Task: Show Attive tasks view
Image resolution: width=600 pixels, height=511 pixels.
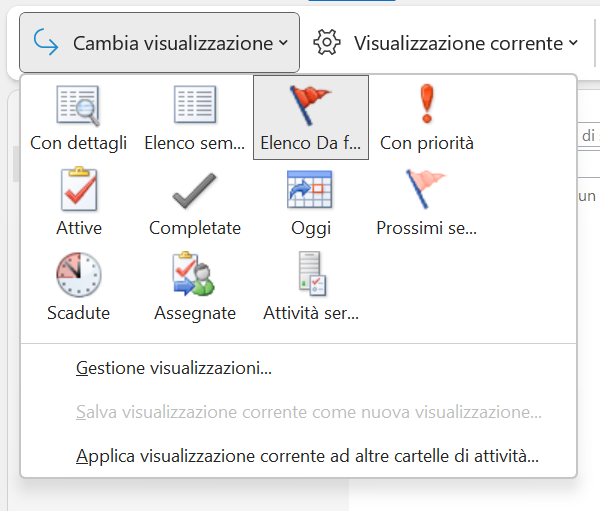Action: click(79, 202)
